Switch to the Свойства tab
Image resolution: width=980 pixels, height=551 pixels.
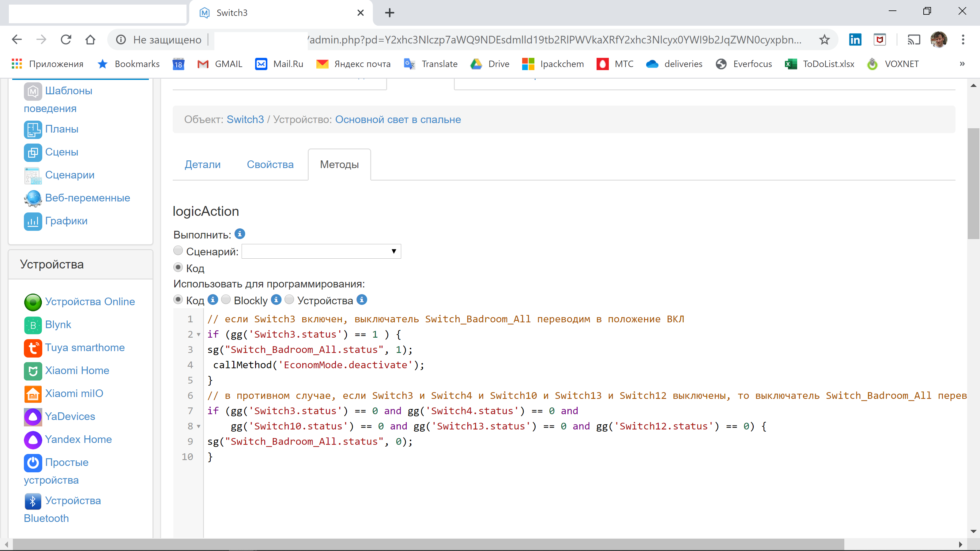[x=270, y=164]
